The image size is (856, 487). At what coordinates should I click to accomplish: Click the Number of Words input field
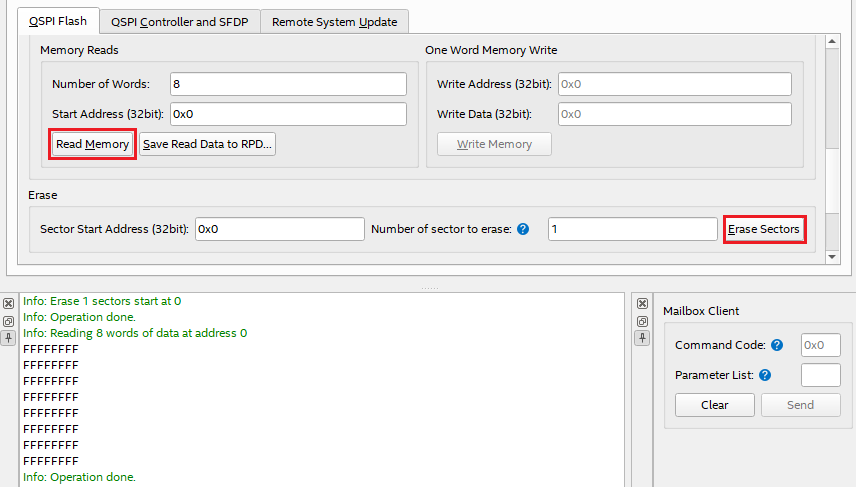288,84
